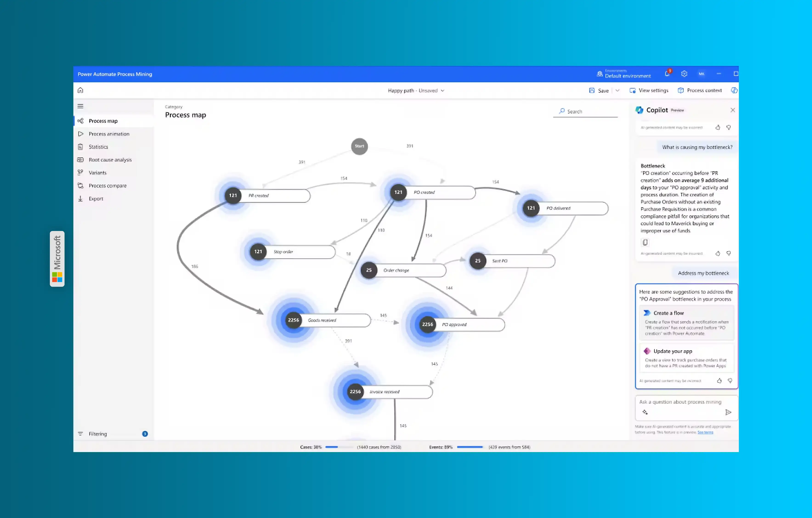This screenshot has width=812, height=518.
Task: Click the Address my bottleneck button
Action: pyautogui.click(x=704, y=273)
